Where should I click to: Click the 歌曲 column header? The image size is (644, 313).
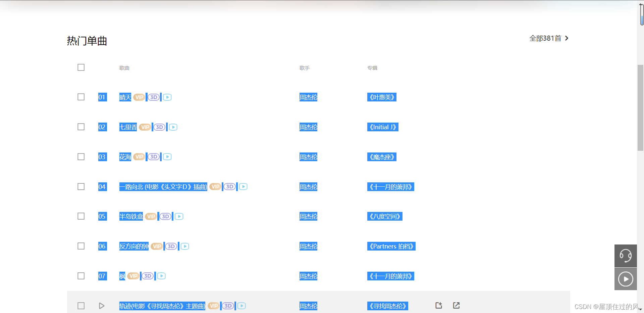[x=124, y=68]
